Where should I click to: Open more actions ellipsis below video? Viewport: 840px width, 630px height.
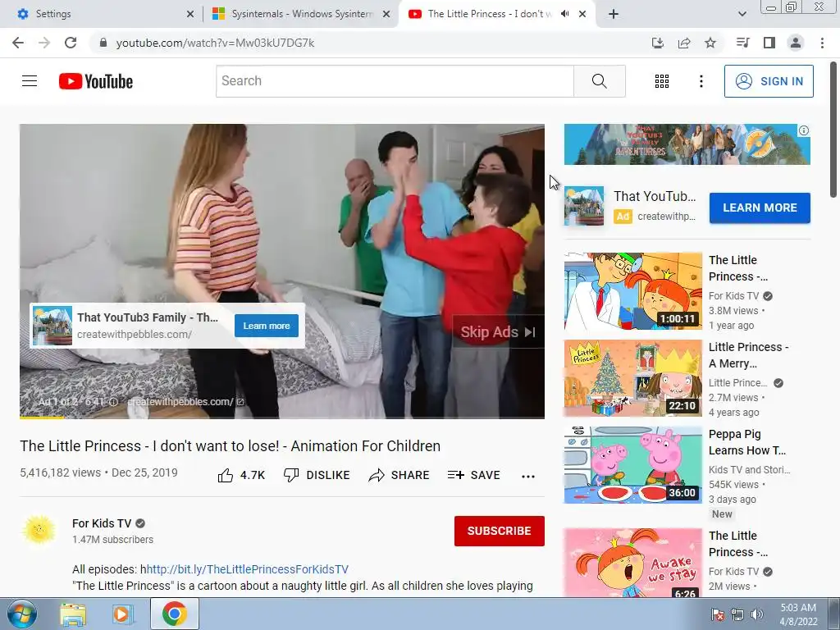[x=528, y=476]
